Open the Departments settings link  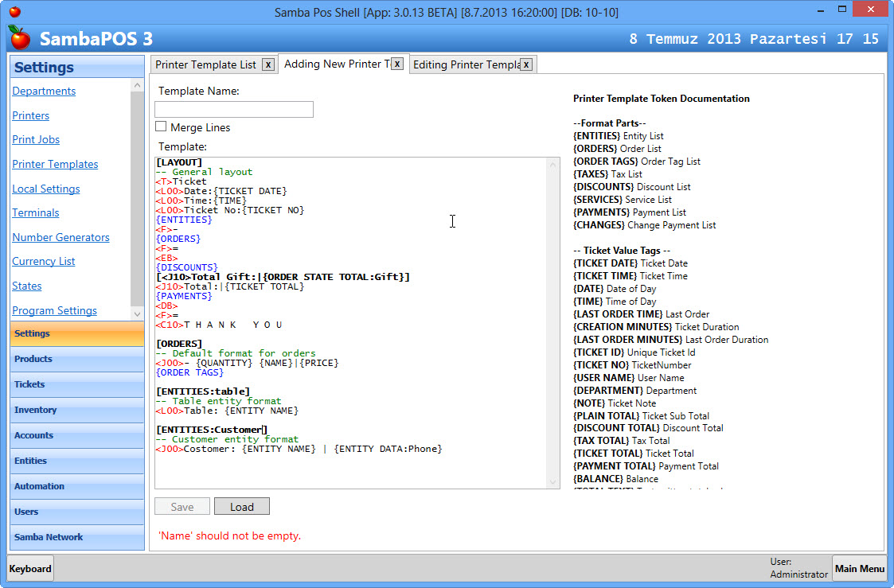(x=44, y=92)
